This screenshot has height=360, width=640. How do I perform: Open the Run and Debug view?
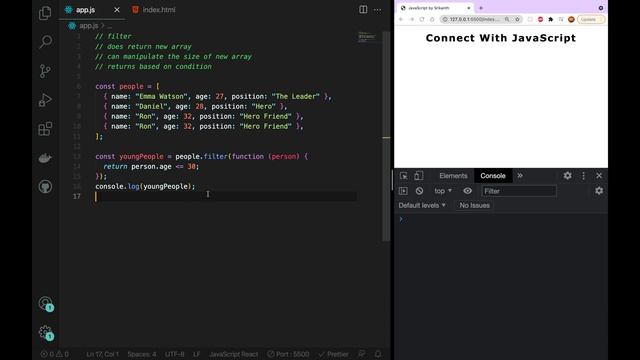pos(45,100)
